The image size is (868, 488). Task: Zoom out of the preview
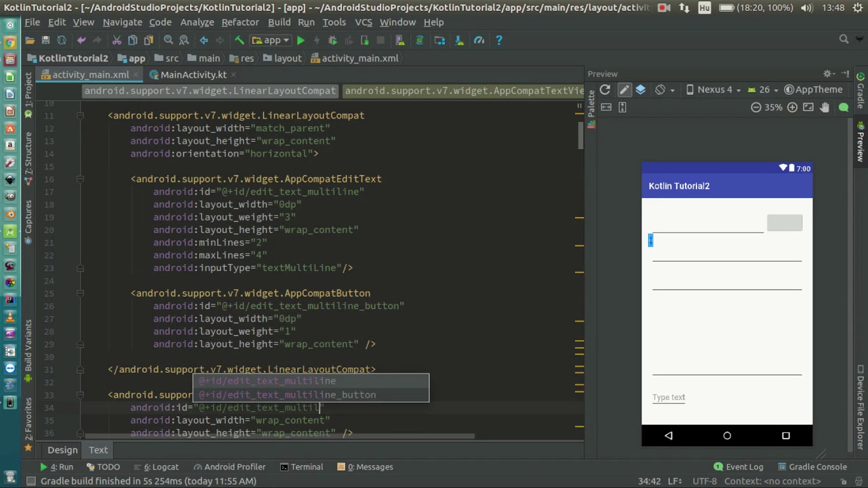tap(755, 107)
